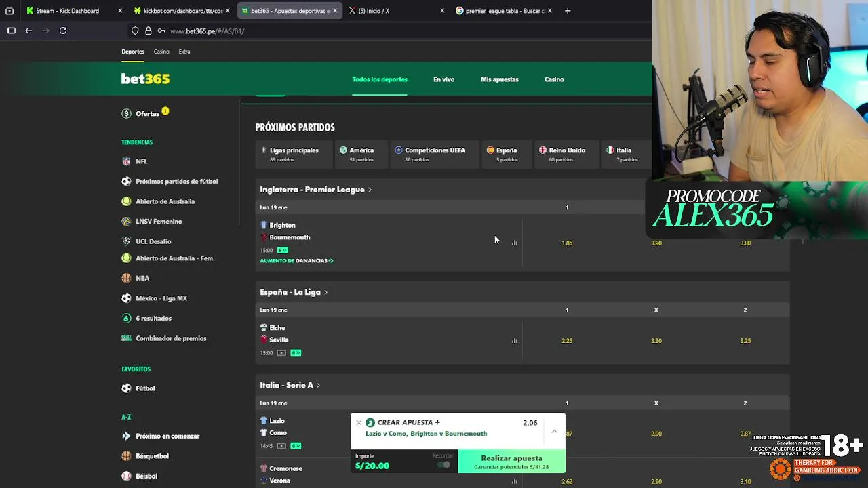
Task: Click the Básquetbol icon in A-Z list
Action: click(126, 456)
